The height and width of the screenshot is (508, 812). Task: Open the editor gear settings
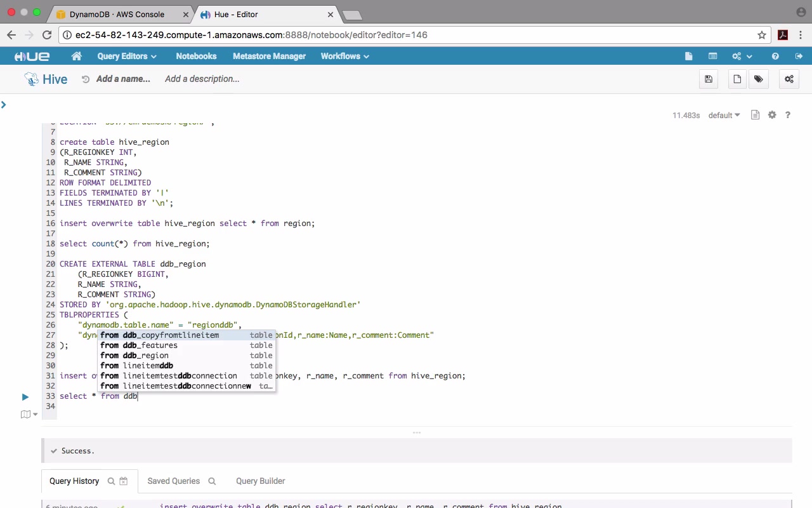[x=772, y=116]
